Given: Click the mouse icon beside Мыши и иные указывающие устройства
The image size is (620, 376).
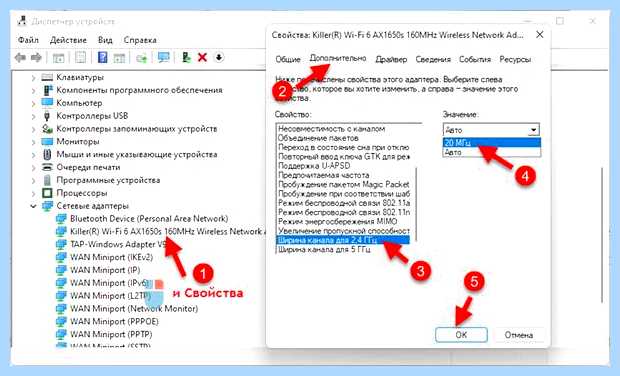Looking at the screenshot, I should pos(47,154).
